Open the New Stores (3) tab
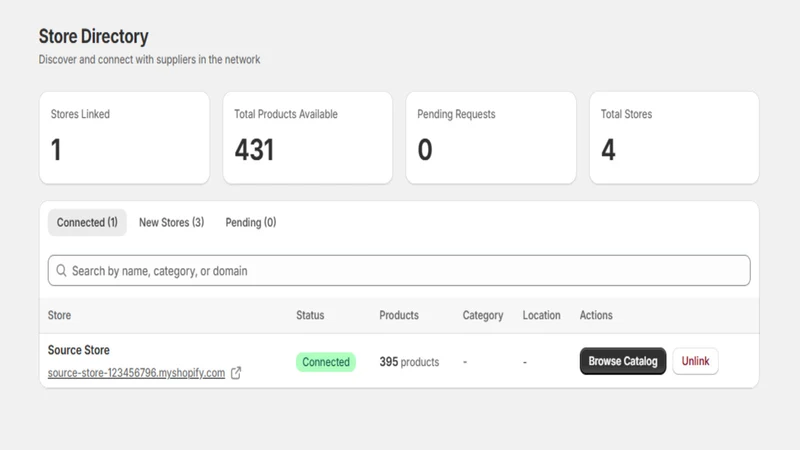The image size is (800, 450). [x=171, y=222]
